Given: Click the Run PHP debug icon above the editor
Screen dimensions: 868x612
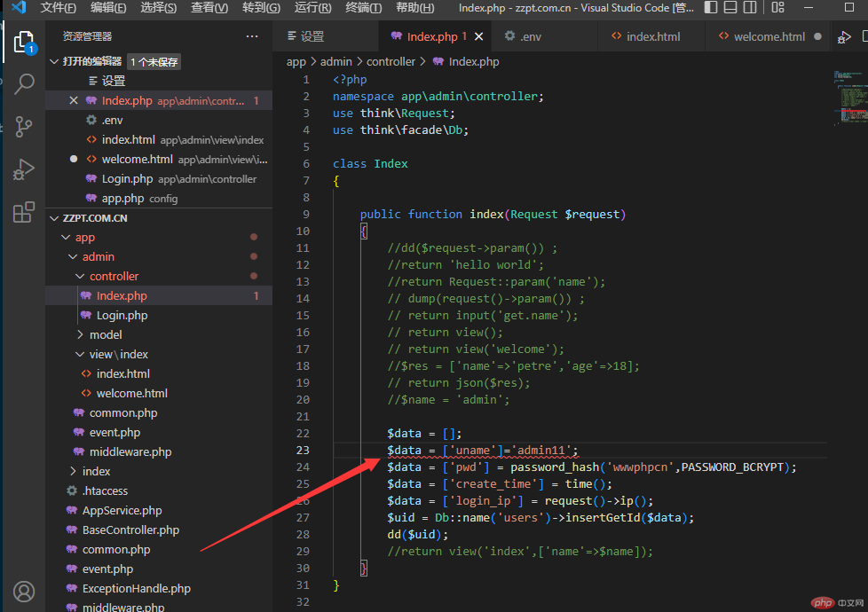Looking at the screenshot, I should (844, 36).
